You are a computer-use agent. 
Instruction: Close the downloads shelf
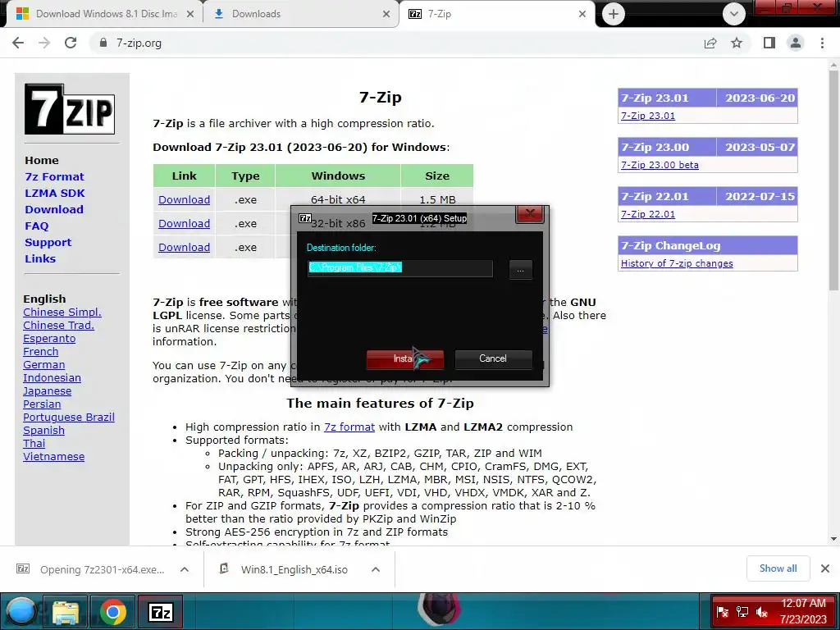pos(825,568)
